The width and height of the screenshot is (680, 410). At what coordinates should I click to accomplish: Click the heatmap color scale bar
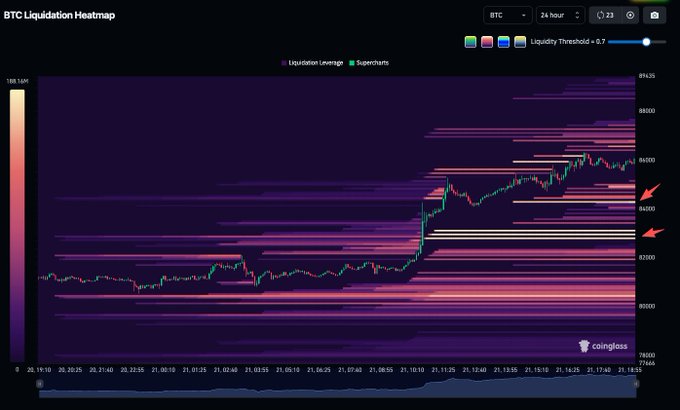17,226
